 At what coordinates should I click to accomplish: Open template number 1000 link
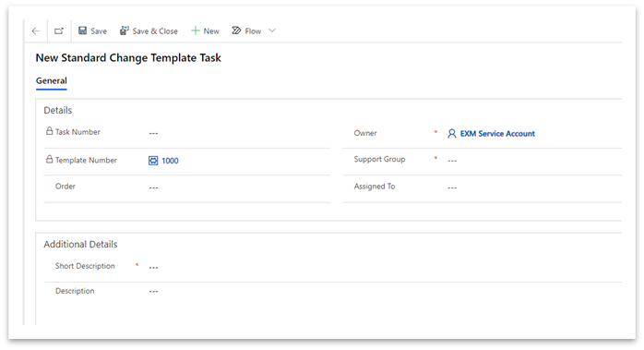170,161
